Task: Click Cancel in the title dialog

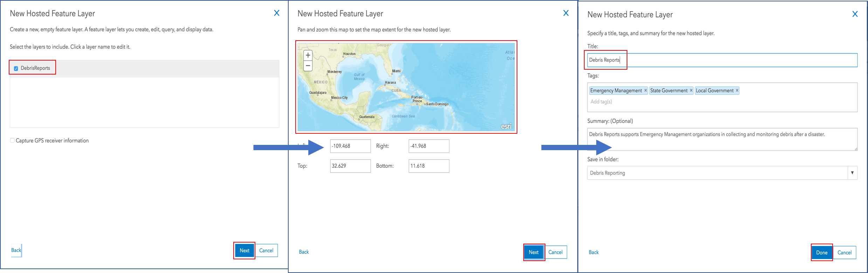Action: pos(845,252)
